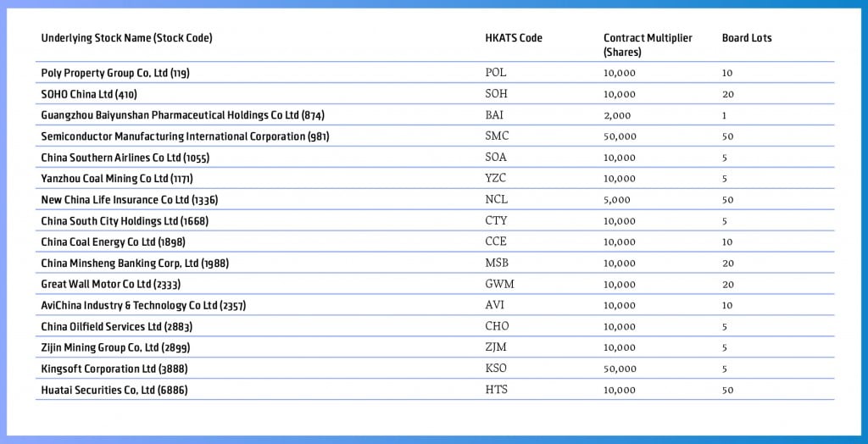Select Guangzhou Baiyunshan Pharmaceutical Holdings entry
The image size is (868, 444).
tap(182, 115)
